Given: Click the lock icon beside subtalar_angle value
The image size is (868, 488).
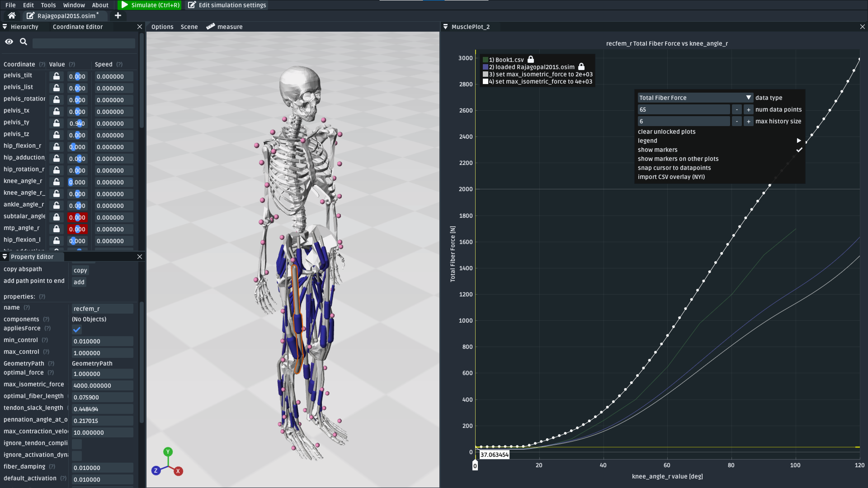Looking at the screenshot, I should pyautogui.click(x=56, y=217).
